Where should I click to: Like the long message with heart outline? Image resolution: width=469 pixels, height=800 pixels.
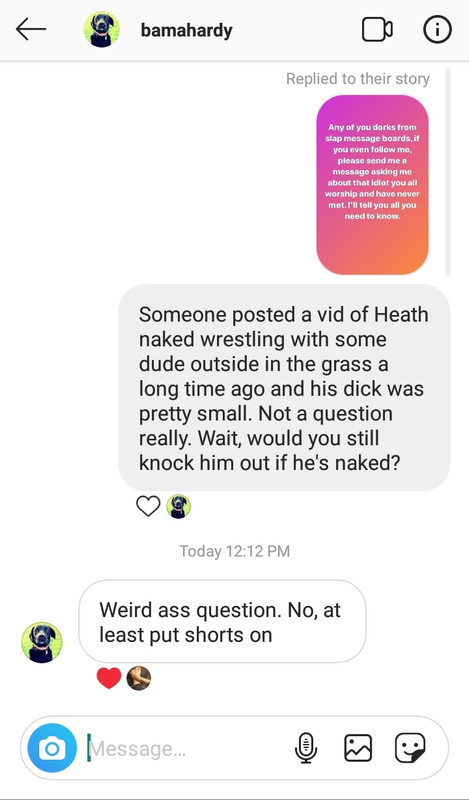[148, 506]
